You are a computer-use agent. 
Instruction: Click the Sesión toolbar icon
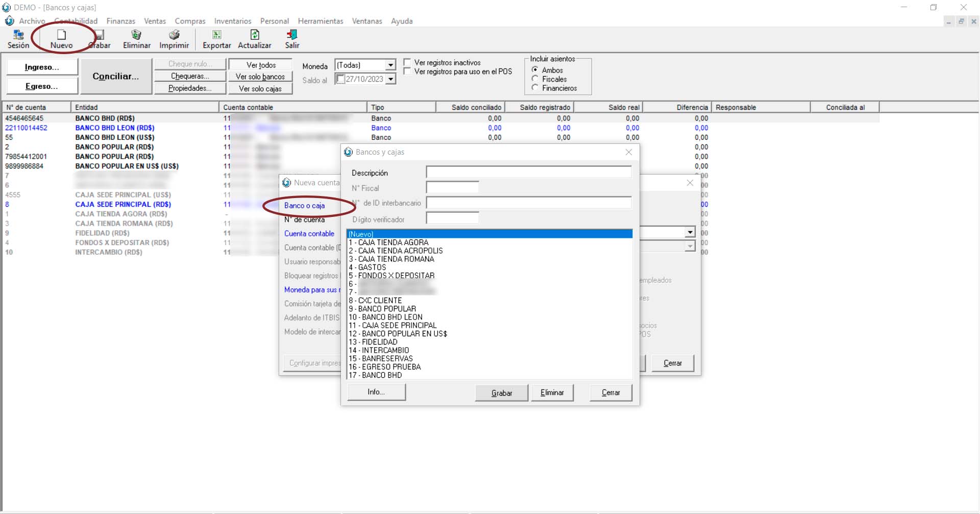click(18, 35)
